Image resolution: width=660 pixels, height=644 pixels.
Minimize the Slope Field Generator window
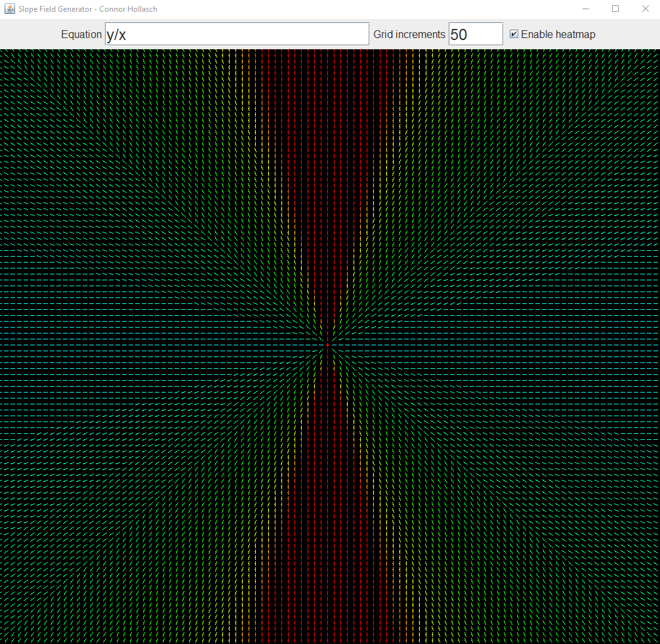[585, 9]
